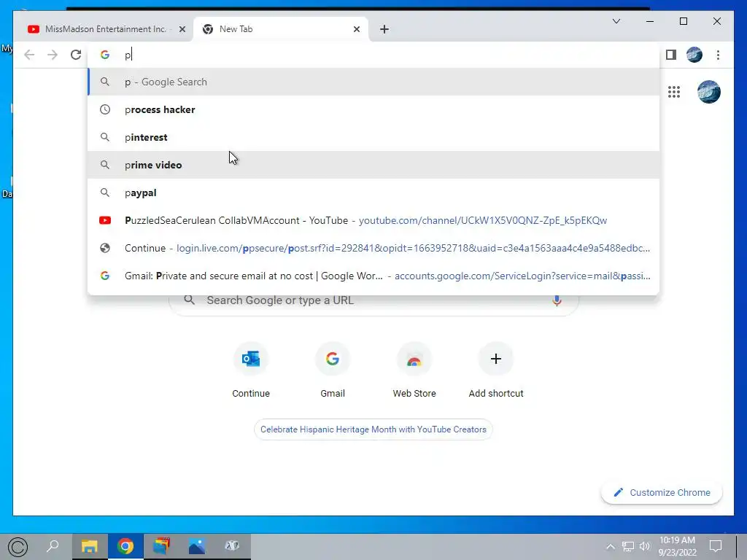
Task: Expand the tab search dropdown arrow
Action: pyautogui.click(x=616, y=21)
